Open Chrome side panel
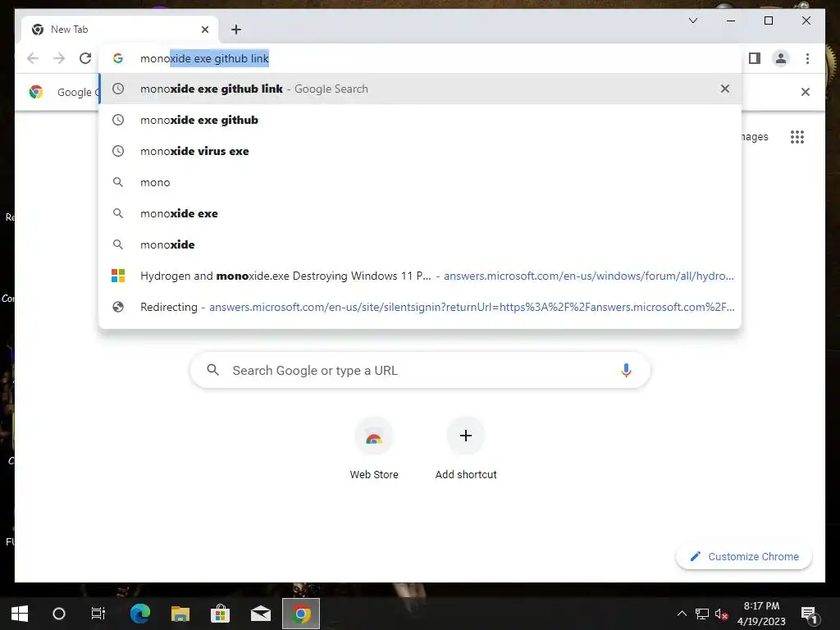The width and height of the screenshot is (840, 630). point(755,58)
